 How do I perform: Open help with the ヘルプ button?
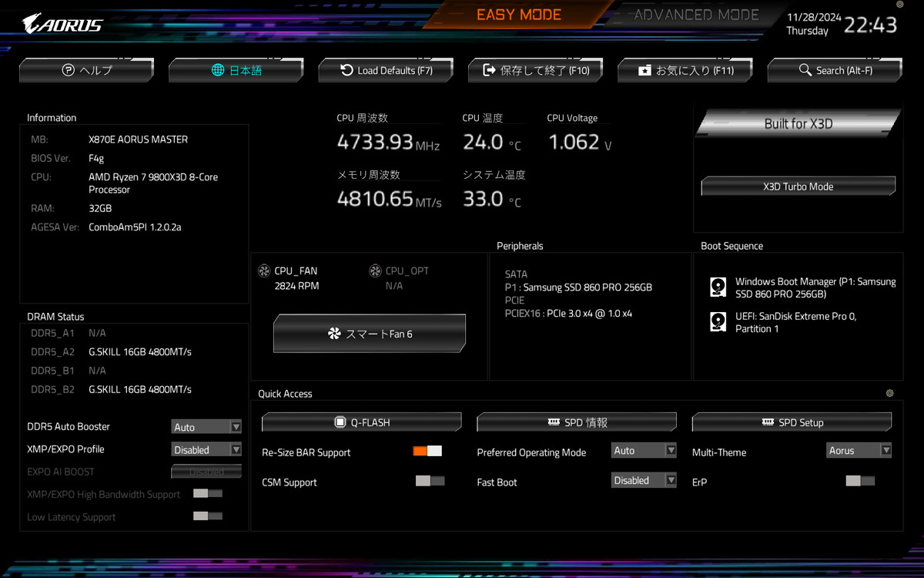coord(86,70)
